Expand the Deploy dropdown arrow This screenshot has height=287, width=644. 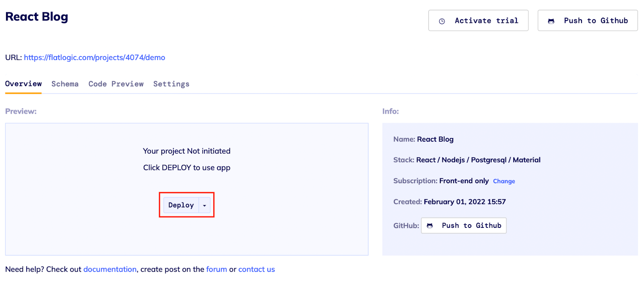(204, 206)
